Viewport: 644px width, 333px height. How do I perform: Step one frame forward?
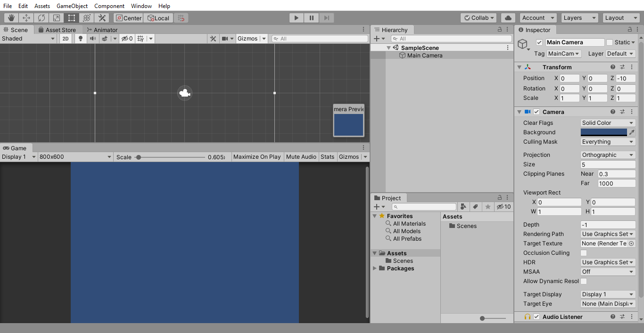coord(326,18)
